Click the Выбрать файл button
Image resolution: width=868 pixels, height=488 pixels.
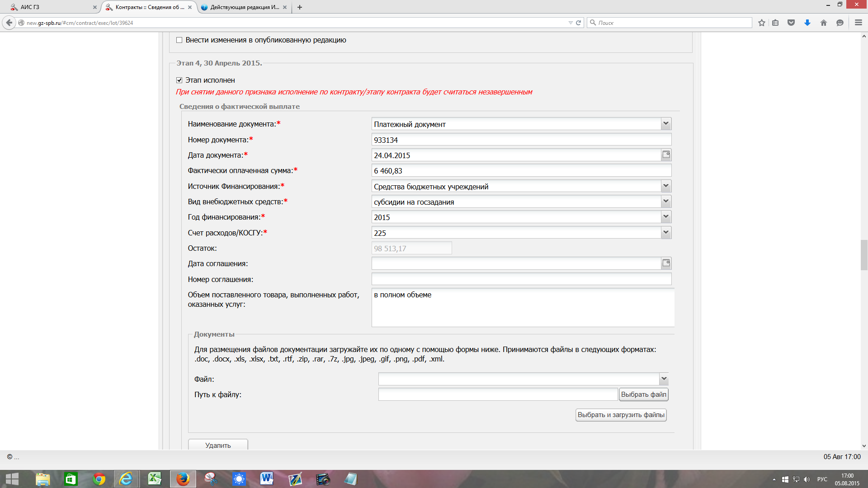pyautogui.click(x=643, y=394)
